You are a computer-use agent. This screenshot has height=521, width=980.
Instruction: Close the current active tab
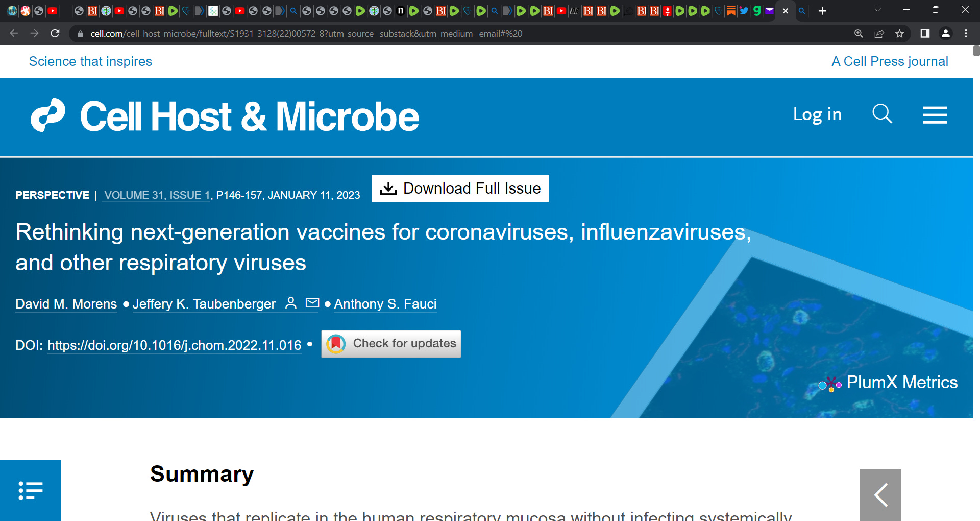[x=786, y=11]
